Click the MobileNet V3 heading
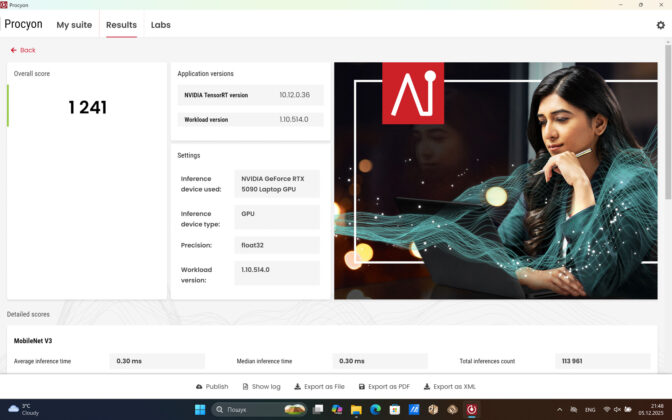 click(x=33, y=341)
